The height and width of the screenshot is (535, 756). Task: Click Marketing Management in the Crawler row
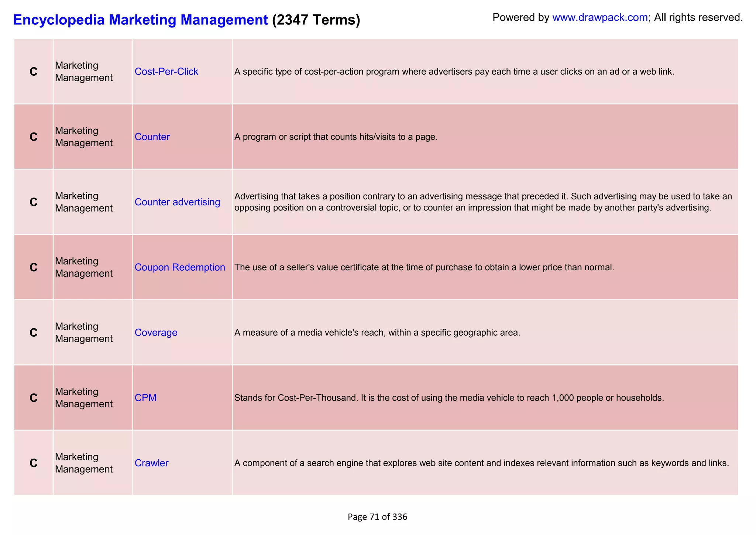84,463
